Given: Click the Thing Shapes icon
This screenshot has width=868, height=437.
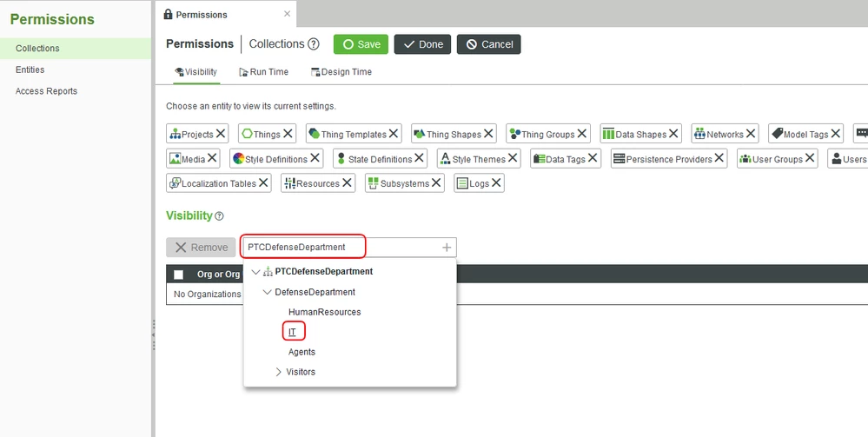Looking at the screenshot, I should coord(420,134).
